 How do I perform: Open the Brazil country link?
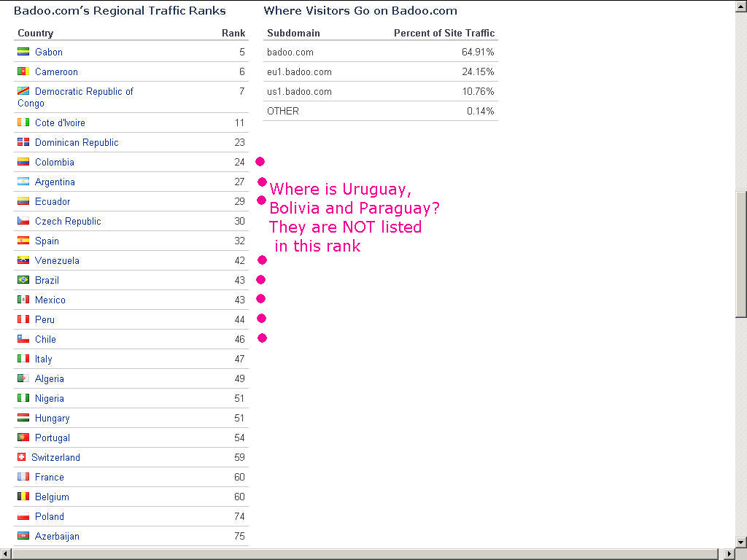pyautogui.click(x=47, y=281)
